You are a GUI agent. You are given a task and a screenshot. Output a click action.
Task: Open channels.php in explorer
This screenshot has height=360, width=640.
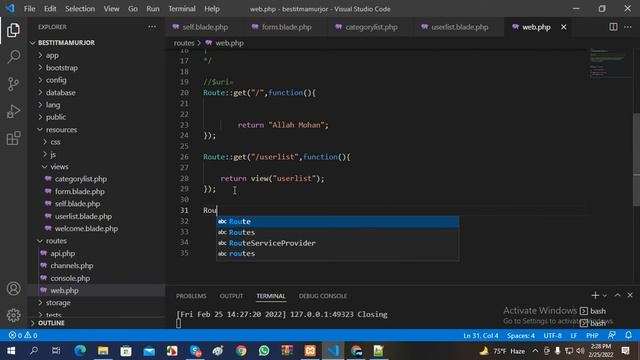(x=71, y=266)
